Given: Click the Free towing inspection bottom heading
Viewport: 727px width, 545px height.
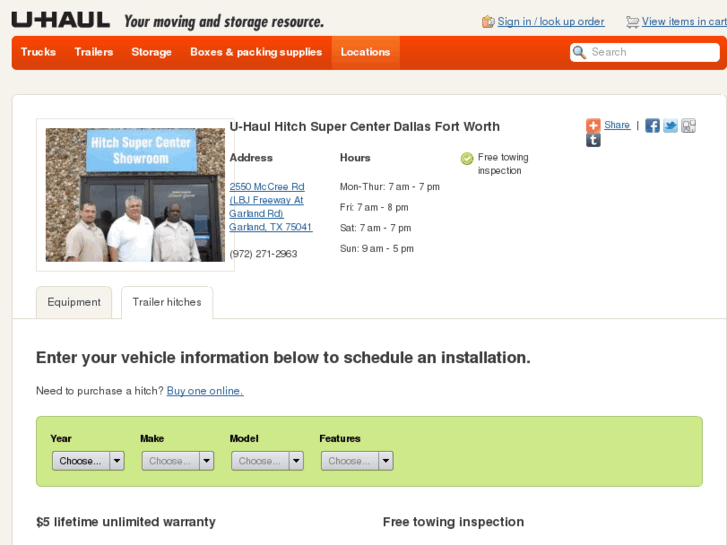Looking at the screenshot, I should pos(453,522).
